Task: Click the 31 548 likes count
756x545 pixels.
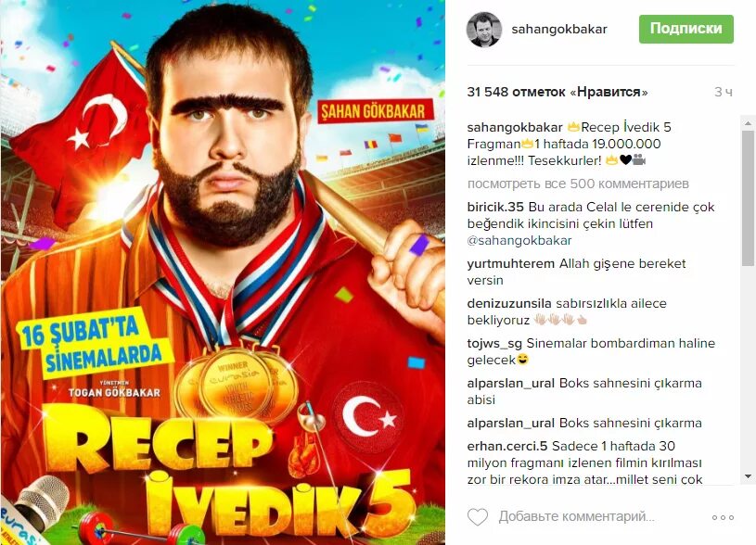Action: [x=557, y=92]
